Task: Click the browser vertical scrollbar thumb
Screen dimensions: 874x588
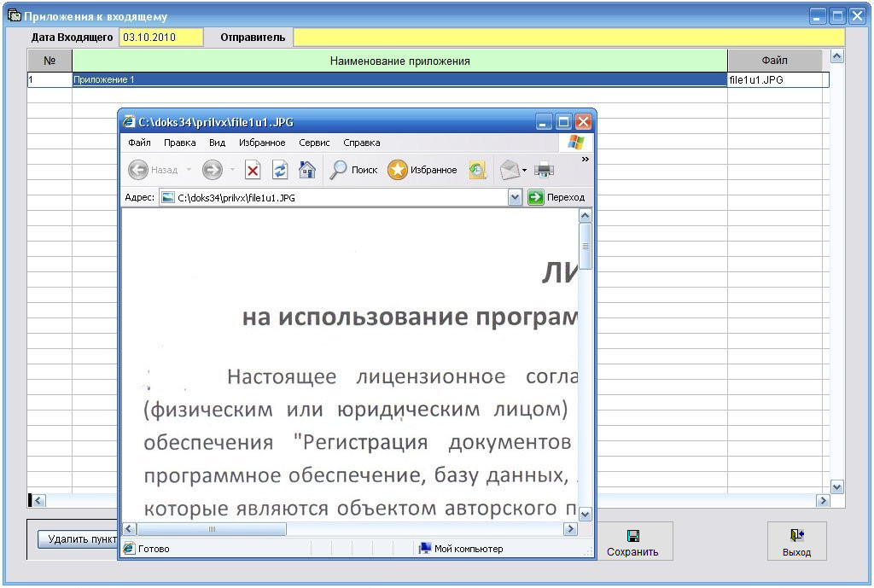Action: [586, 246]
